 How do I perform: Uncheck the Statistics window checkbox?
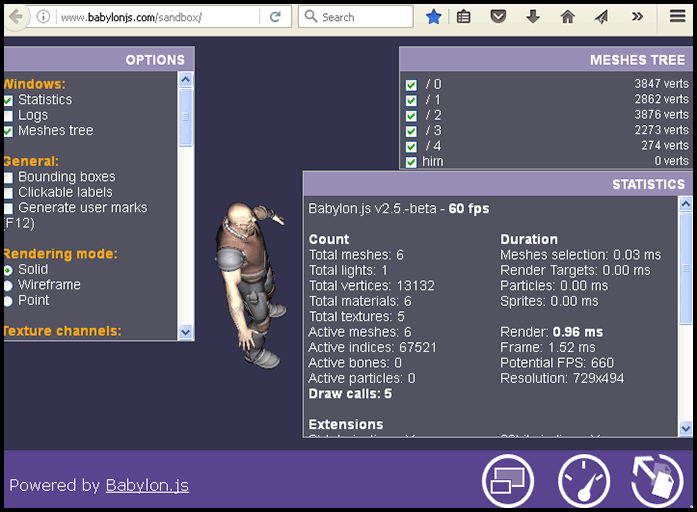(x=8, y=100)
